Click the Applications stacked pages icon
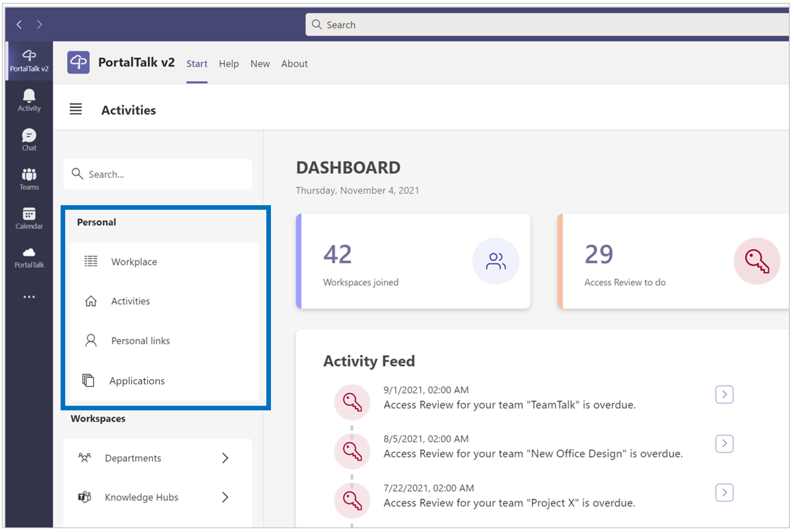Screen dimensions: 794x532 pos(88,381)
